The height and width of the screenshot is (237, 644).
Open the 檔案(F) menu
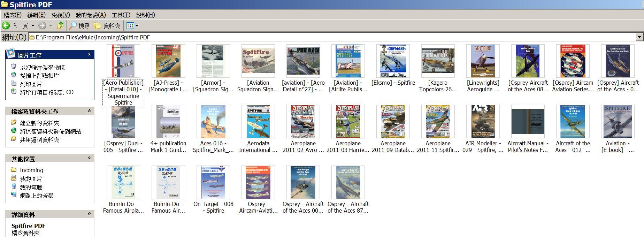(13, 15)
